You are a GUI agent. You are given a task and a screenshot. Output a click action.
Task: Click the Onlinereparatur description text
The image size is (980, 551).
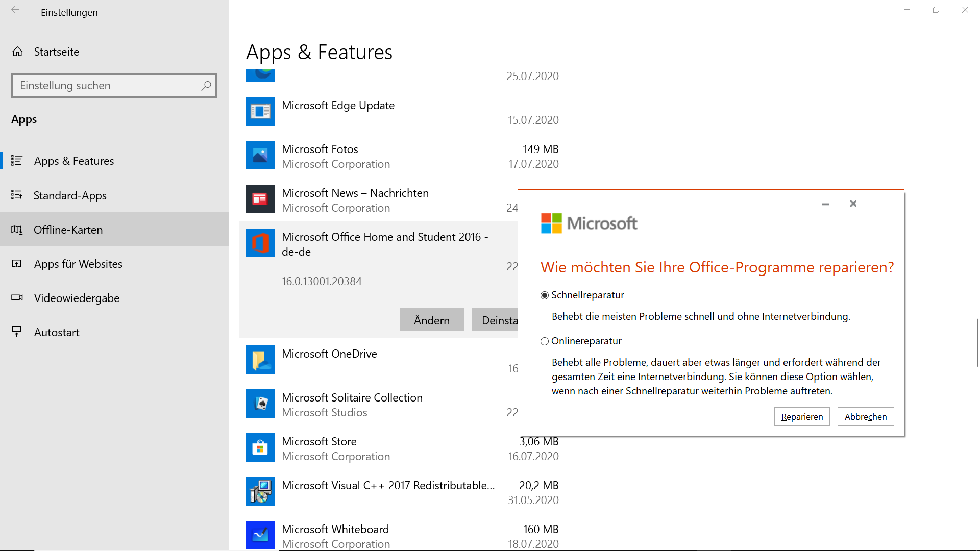click(x=716, y=377)
